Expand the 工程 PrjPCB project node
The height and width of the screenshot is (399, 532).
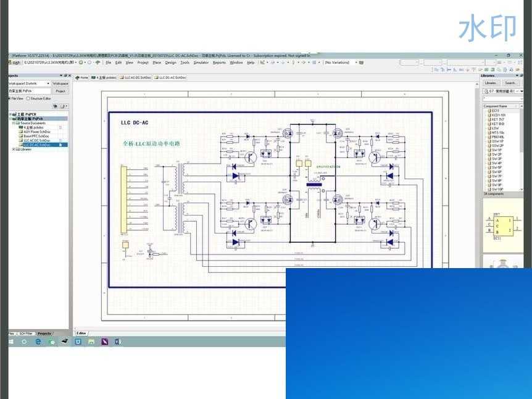coord(10,115)
